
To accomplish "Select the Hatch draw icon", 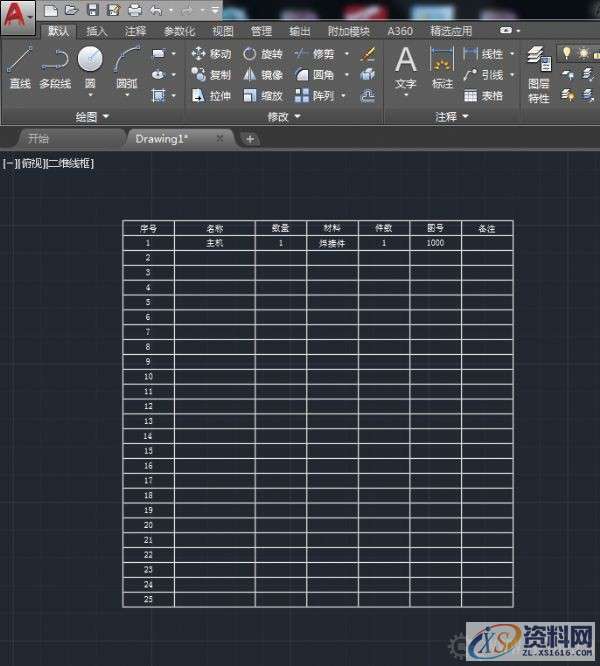I will coord(158,96).
